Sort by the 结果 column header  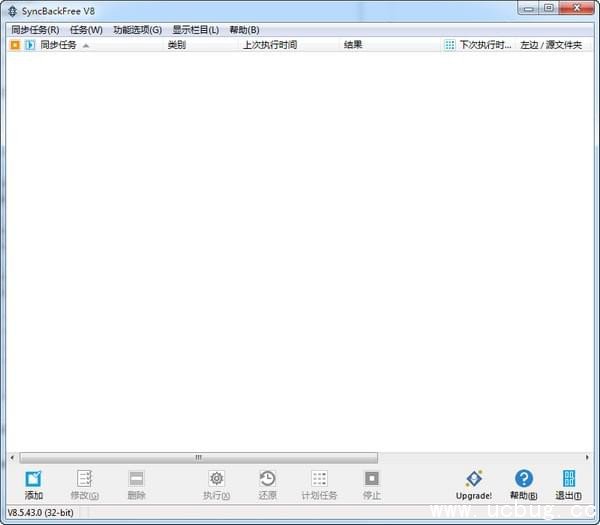pyautogui.click(x=353, y=45)
